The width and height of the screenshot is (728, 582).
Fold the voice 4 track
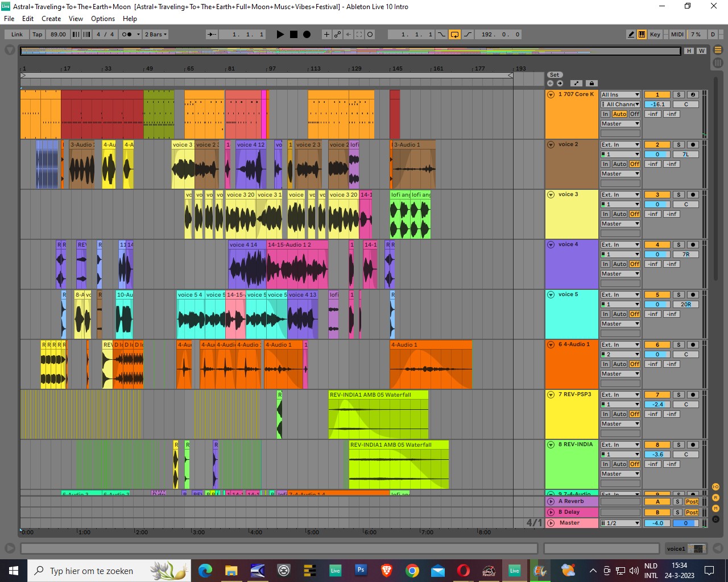tap(551, 245)
